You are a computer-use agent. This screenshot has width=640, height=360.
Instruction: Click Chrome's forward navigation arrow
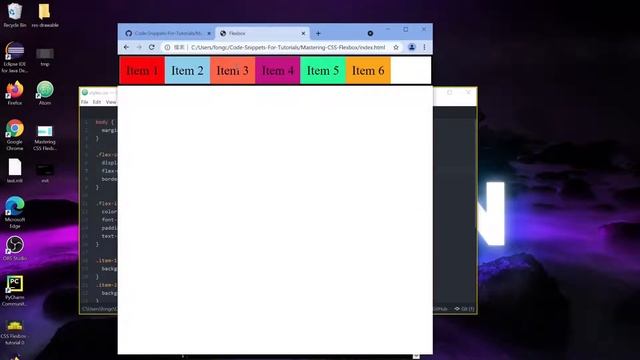click(139, 47)
